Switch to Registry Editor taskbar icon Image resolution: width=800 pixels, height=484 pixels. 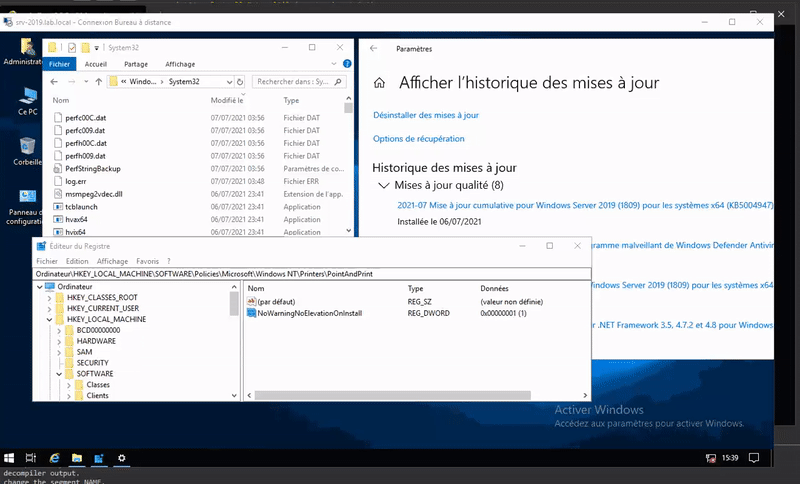coord(99,458)
